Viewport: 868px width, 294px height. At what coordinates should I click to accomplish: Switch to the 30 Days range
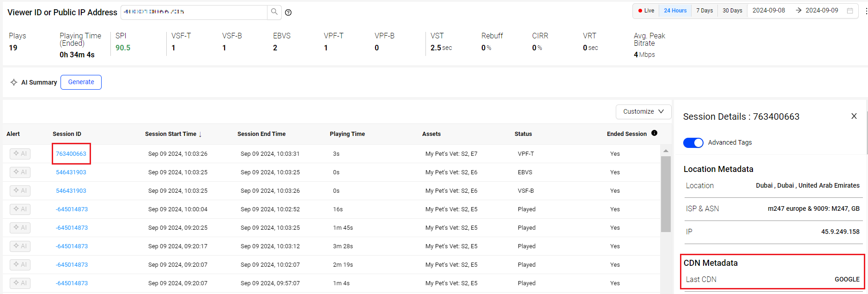tap(732, 11)
